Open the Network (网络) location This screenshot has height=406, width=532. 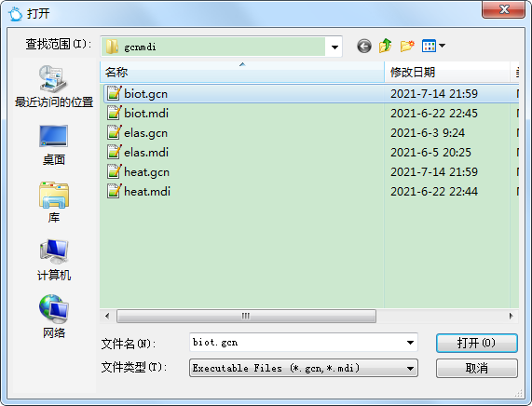pyautogui.click(x=54, y=317)
